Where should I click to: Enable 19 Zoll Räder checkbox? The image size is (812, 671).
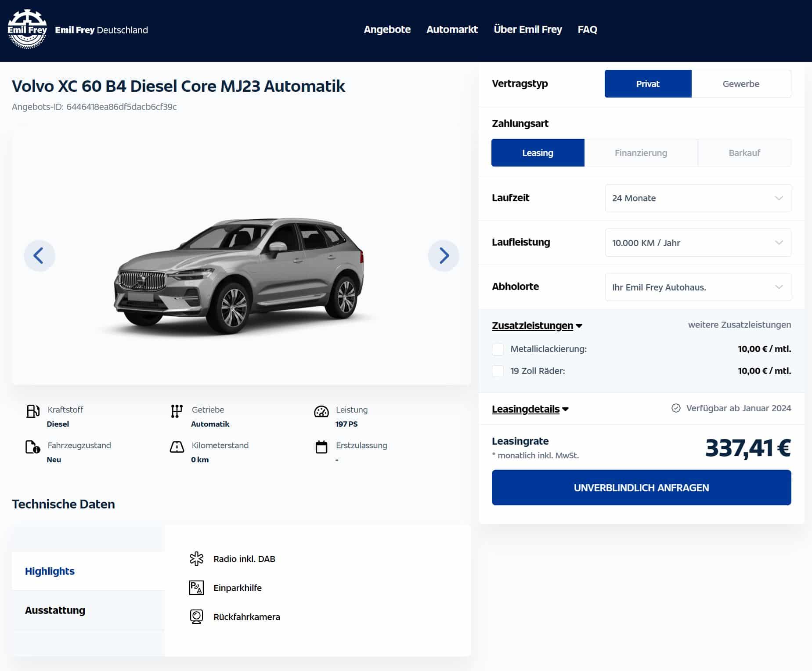[498, 371]
